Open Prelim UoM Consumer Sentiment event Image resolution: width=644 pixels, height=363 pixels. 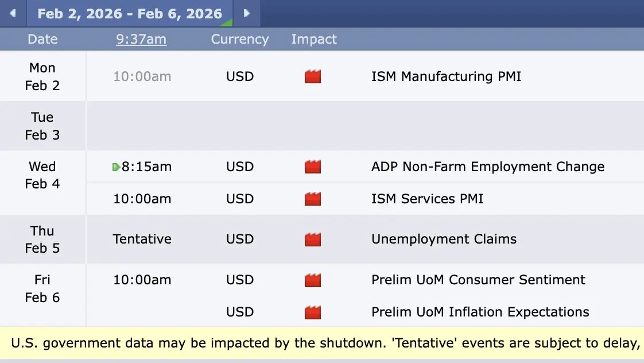click(478, 280)
